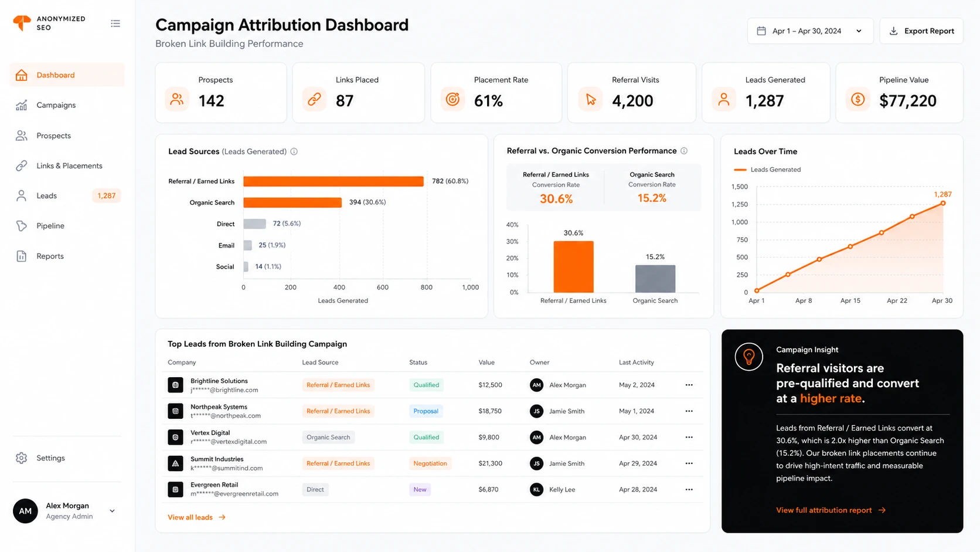Open row options for Brightline Solutions
This screenshot has width=980, height=552.
tap(689, 385)
